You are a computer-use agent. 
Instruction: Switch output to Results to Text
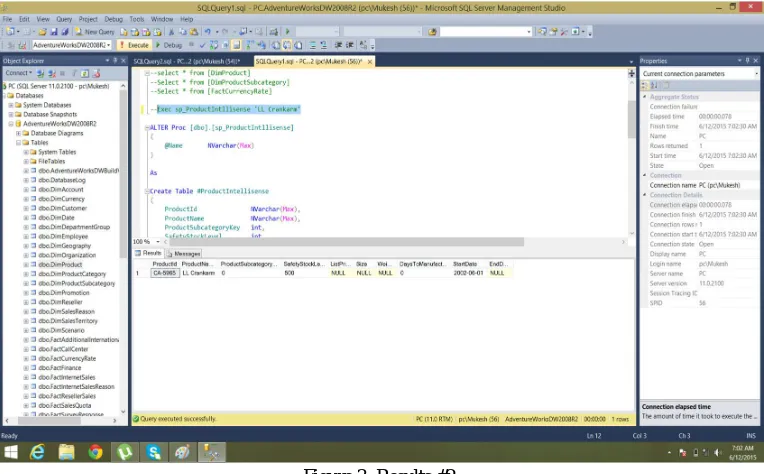click(x=276, y=45)
